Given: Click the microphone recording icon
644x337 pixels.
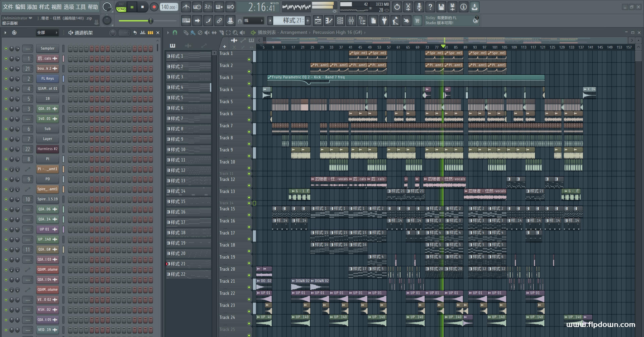Looking at the screenshot, I should [x=419, y=7].
